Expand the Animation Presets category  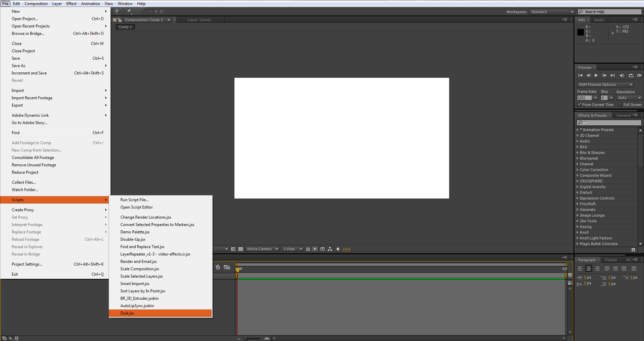(x=578, y=130)
